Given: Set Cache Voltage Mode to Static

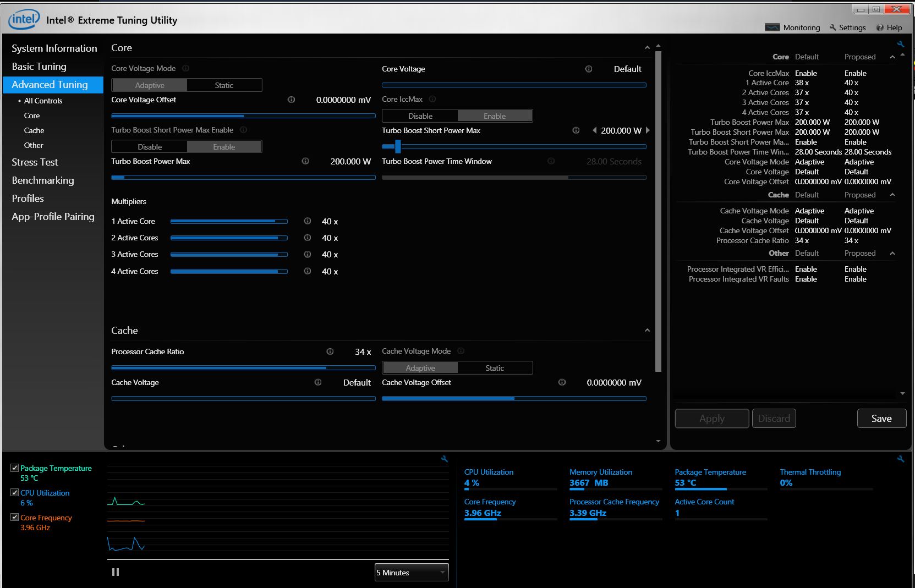Looking at the screenshot, I should (x=495, y=368).
